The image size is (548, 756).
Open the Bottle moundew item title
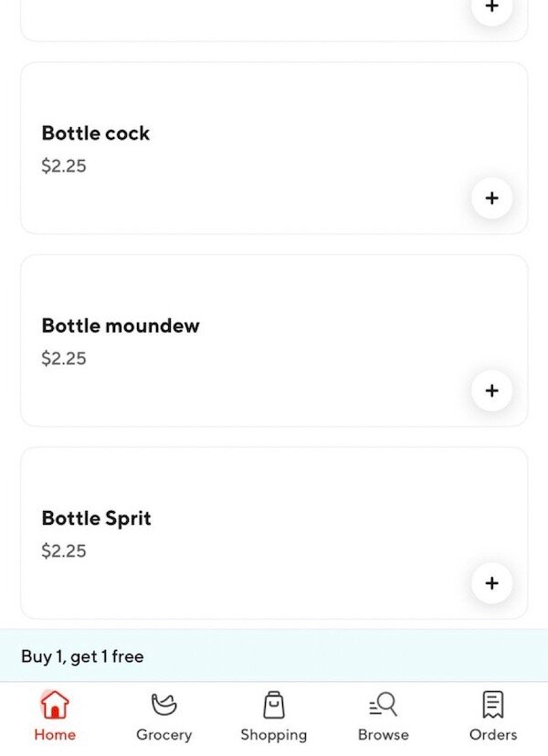pos(120,326)
